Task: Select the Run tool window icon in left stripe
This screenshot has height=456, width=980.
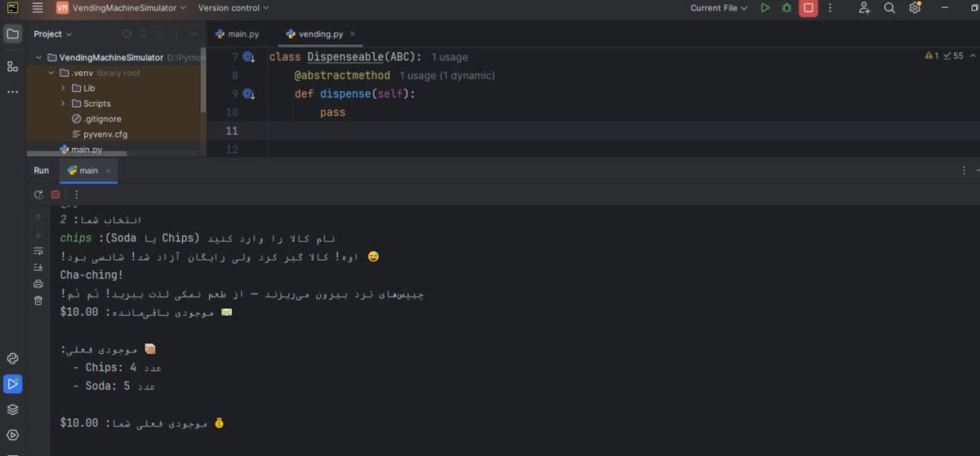Action: point(12,383)
